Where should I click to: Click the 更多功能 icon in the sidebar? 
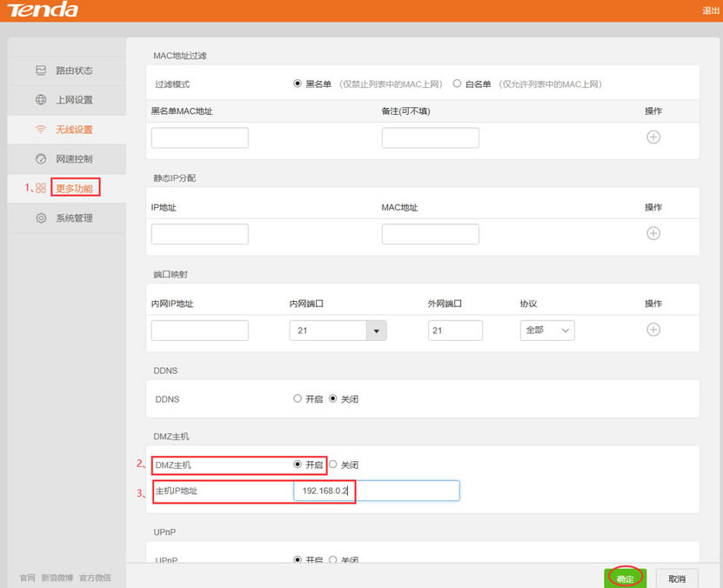(x=40, y=187)
